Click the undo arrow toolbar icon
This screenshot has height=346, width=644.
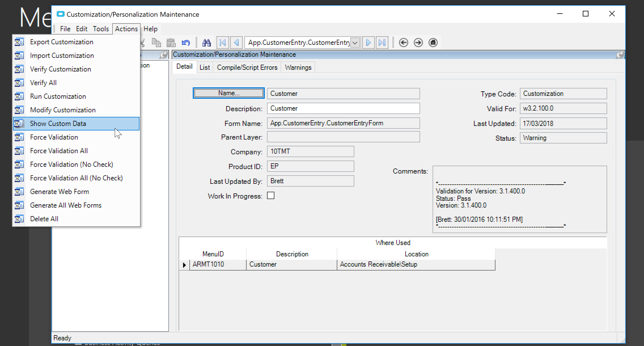186,43
